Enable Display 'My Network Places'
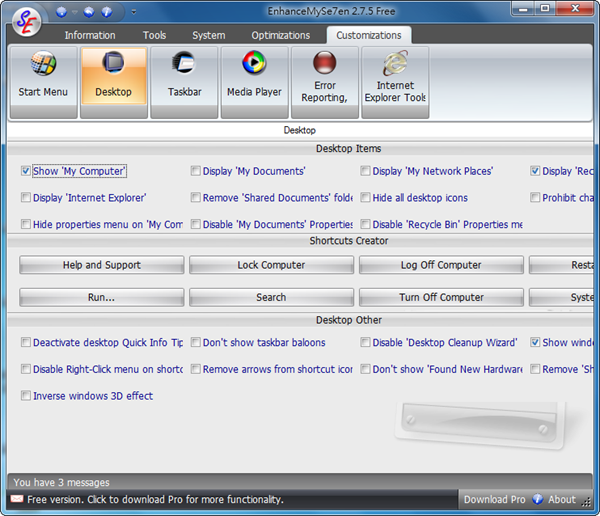This screenshot has height=516, width=600. 365,171
